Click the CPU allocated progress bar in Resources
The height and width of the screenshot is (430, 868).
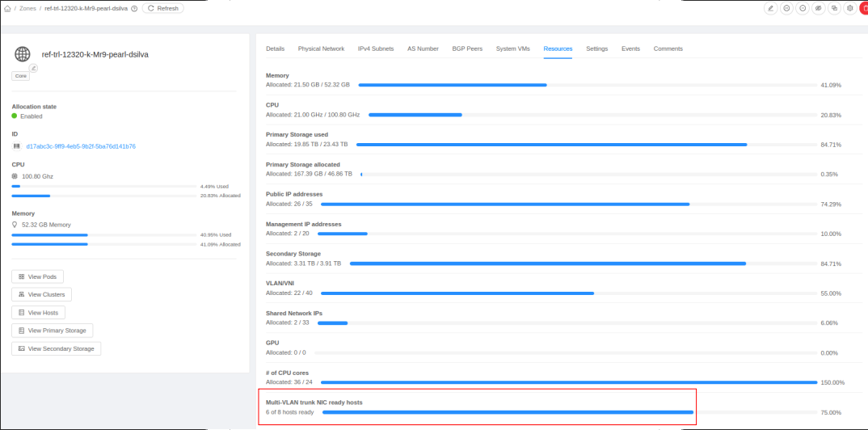tap(592, 115)
